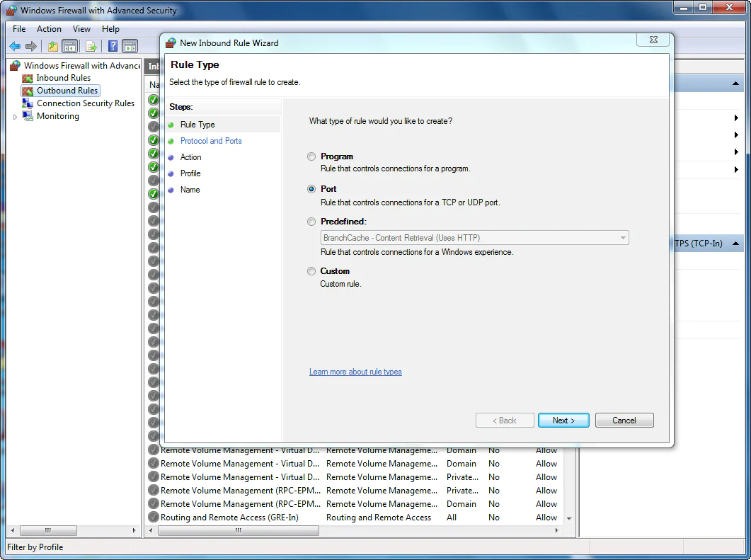This screenshot has width=751, height=560.
Task: Select the Port rule type
Action: tap(311, 189)
